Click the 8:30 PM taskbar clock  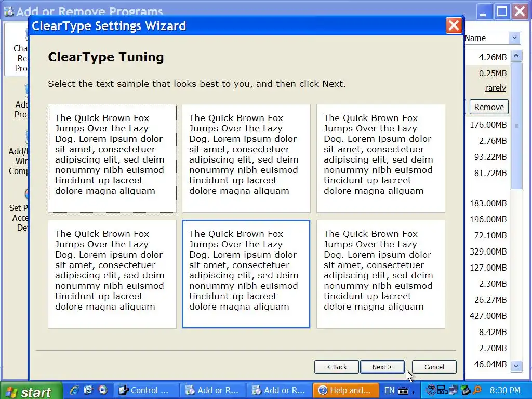pos(505,391)
